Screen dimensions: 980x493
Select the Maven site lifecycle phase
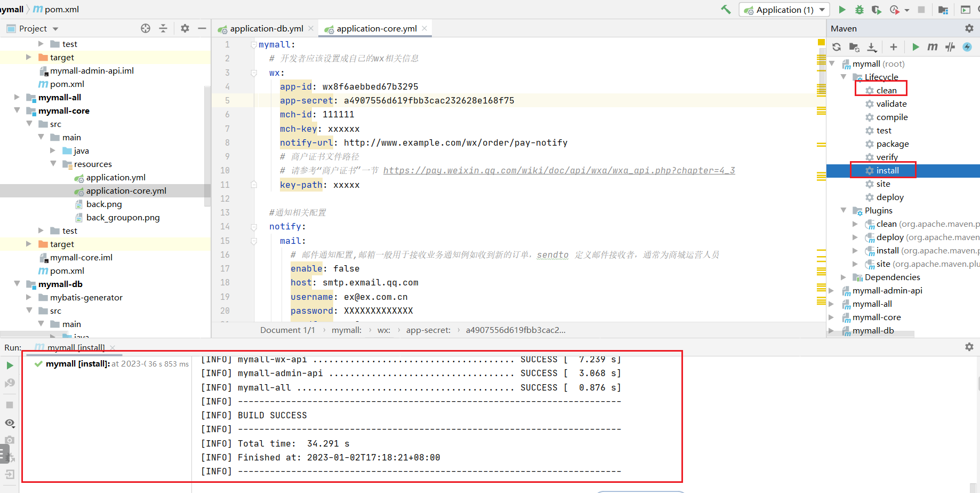tap(883, 184)
